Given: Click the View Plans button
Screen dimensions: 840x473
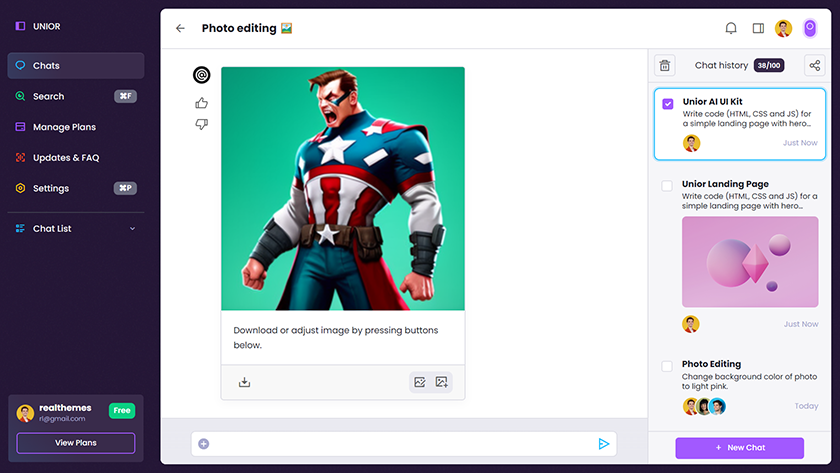Looking at the screenshot, I should [x=76, y=443].
